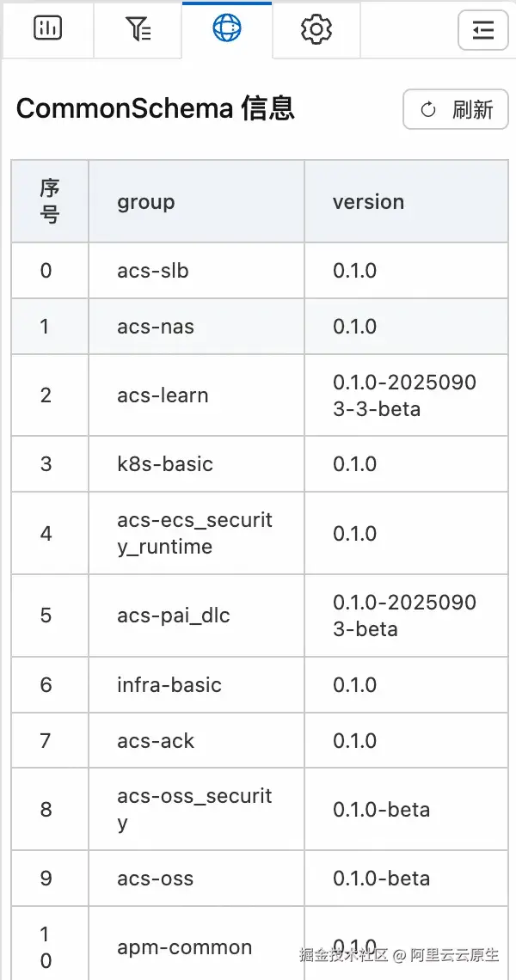Click the version column header
Screen dimensions: 516x980
[368, 202]
